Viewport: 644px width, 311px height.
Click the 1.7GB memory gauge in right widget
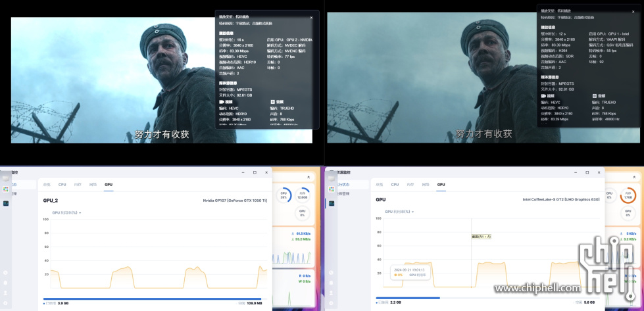click(x=628, y=195)
